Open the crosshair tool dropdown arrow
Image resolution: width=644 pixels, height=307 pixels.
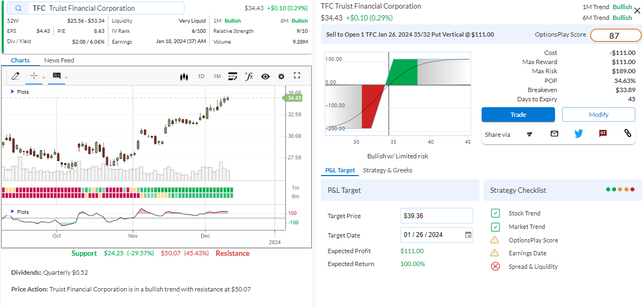pyautogui.click(x=44, y=77)
